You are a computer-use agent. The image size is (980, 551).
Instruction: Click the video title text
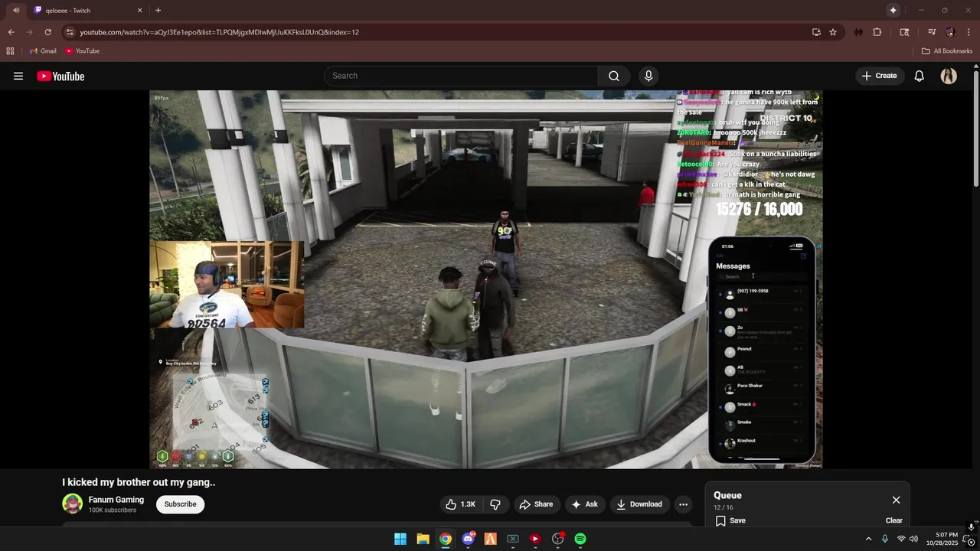coord(139,482)
